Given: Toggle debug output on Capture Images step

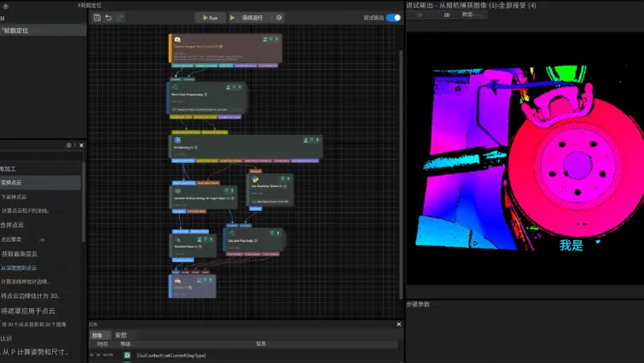Looking at the screenshot, I should [x=271, y=39].
